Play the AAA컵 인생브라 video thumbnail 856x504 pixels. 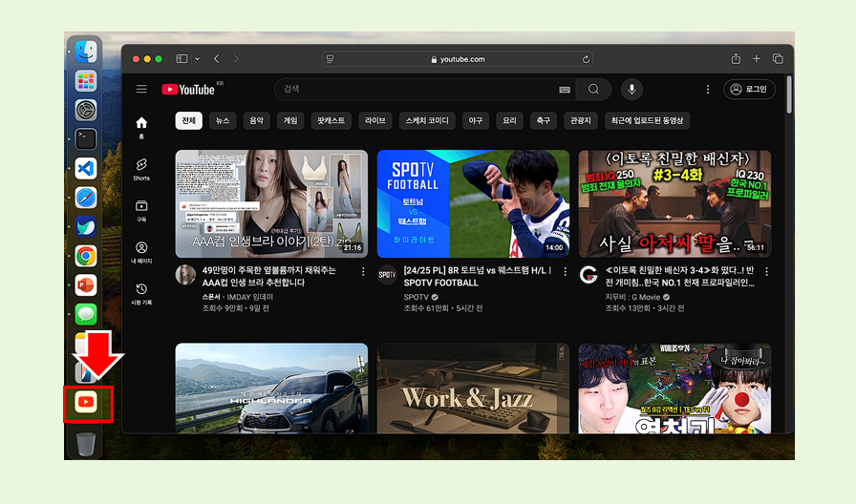(x=271, y=203)
